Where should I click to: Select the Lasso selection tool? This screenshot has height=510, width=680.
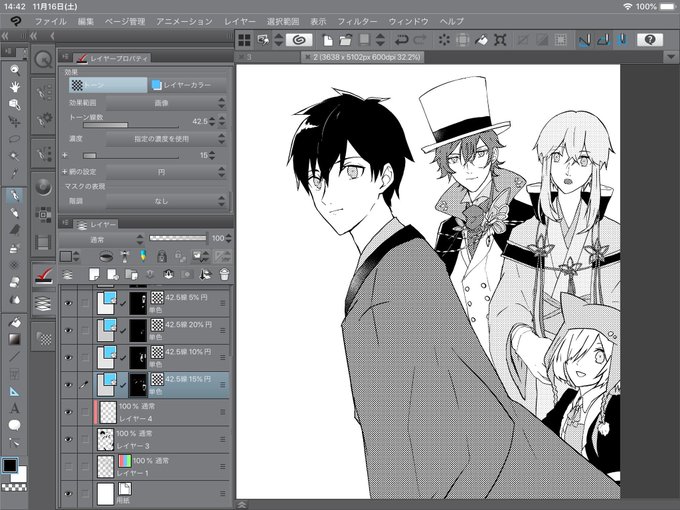14,139
